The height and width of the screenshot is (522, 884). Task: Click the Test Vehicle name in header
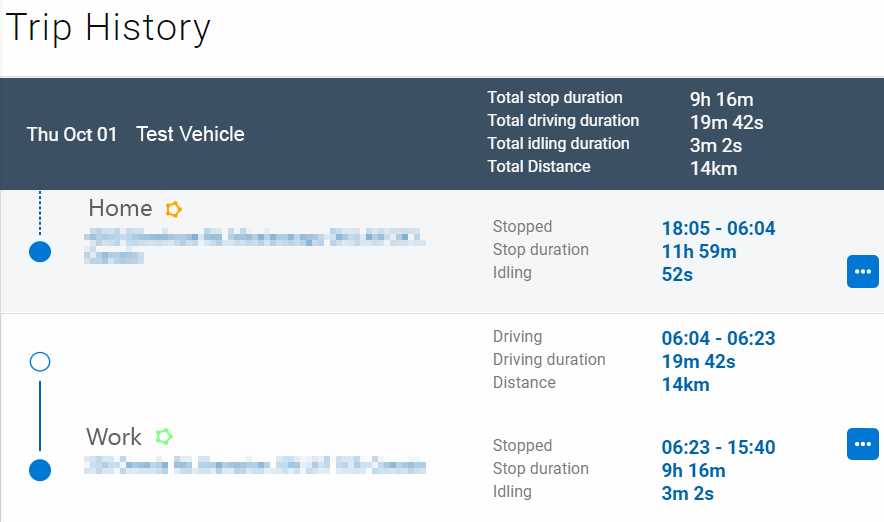click(190, 134)
